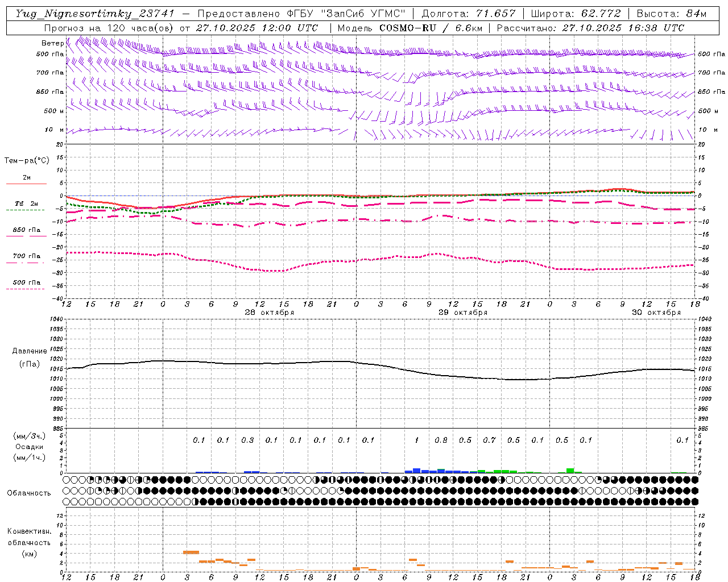Click the Давление pressure panel label
This screenshot has height=582, width=728.
(x=30, y=351)
